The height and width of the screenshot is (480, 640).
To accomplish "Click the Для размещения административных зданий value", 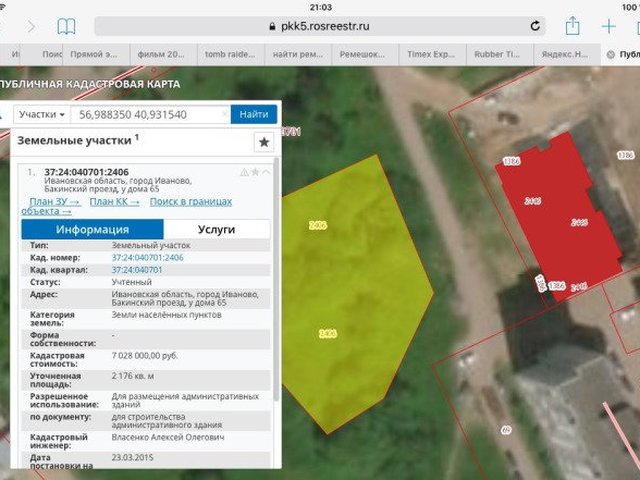I will click(x=185, y=400).
